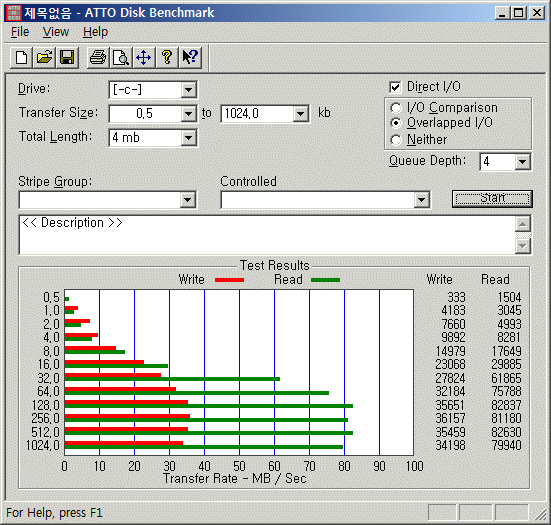Viewport: 551px width, 525px height.
Task: Click write value 14979 for 8.0 row
Action: coord(450,351)
